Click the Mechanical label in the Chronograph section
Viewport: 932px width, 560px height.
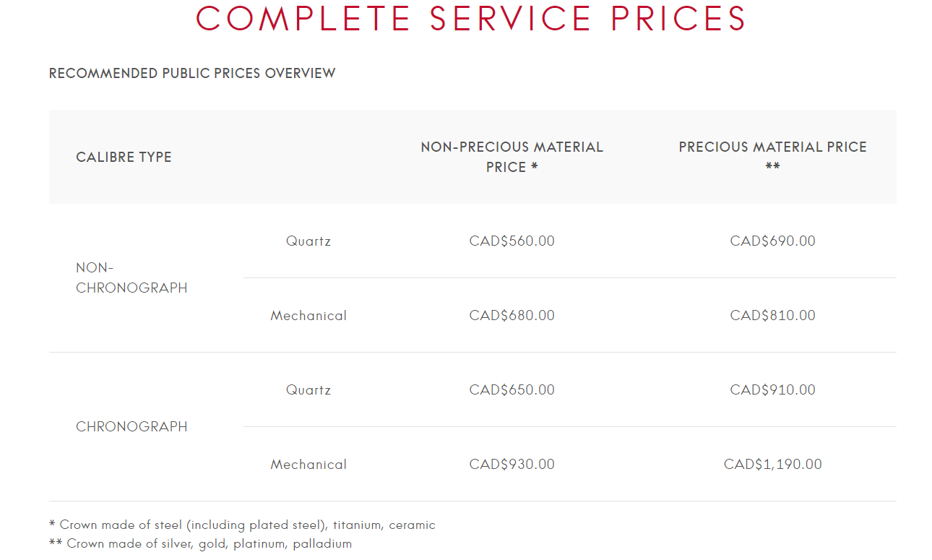coord(308,464)
